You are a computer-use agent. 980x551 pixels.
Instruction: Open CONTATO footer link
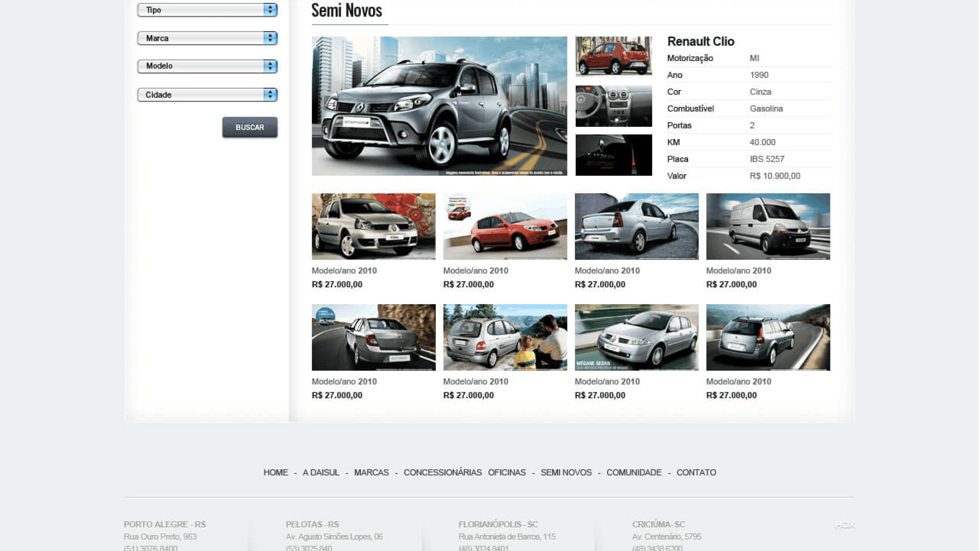click(696, 472)
